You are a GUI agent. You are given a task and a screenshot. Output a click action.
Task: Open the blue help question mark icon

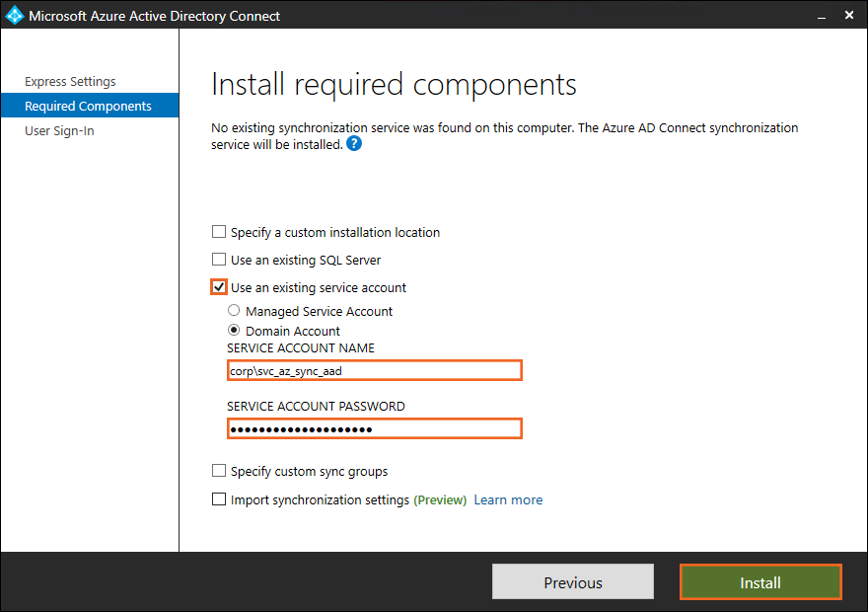(x=354, y=144)
